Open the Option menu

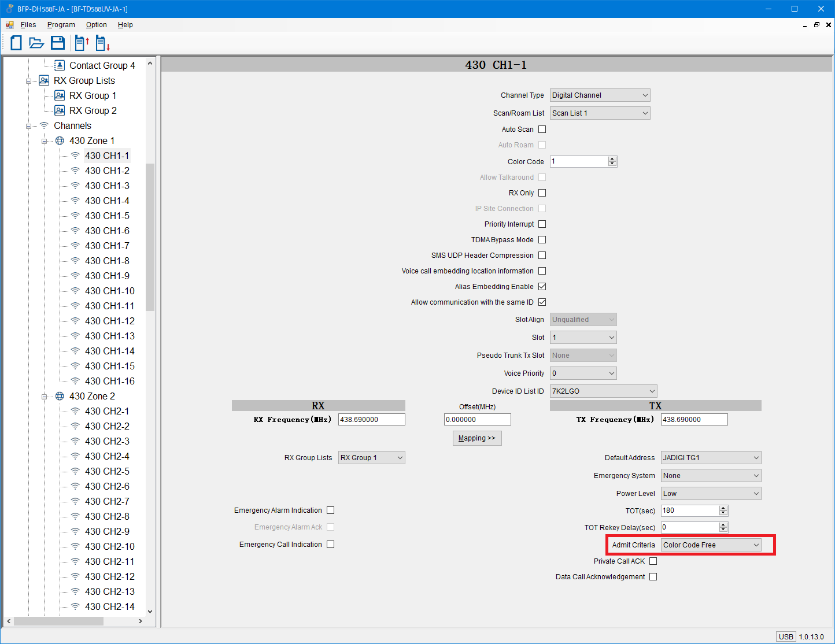point(96,25)
